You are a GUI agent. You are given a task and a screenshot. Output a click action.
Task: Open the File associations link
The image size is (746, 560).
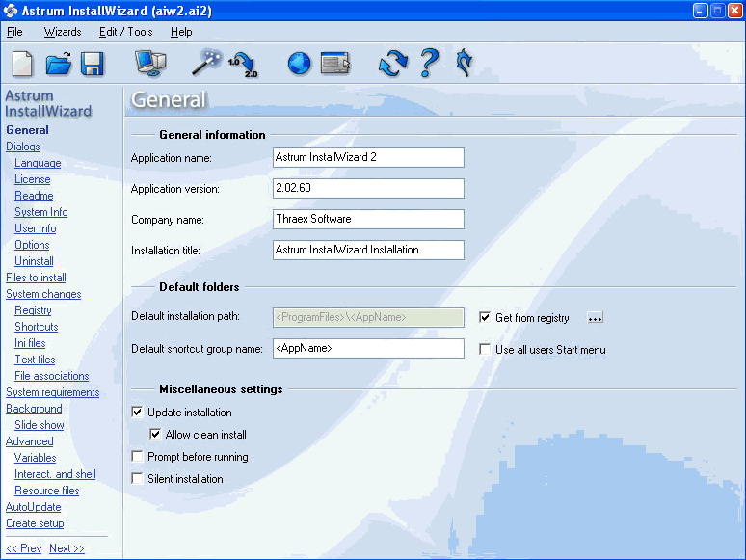(51, 376)
